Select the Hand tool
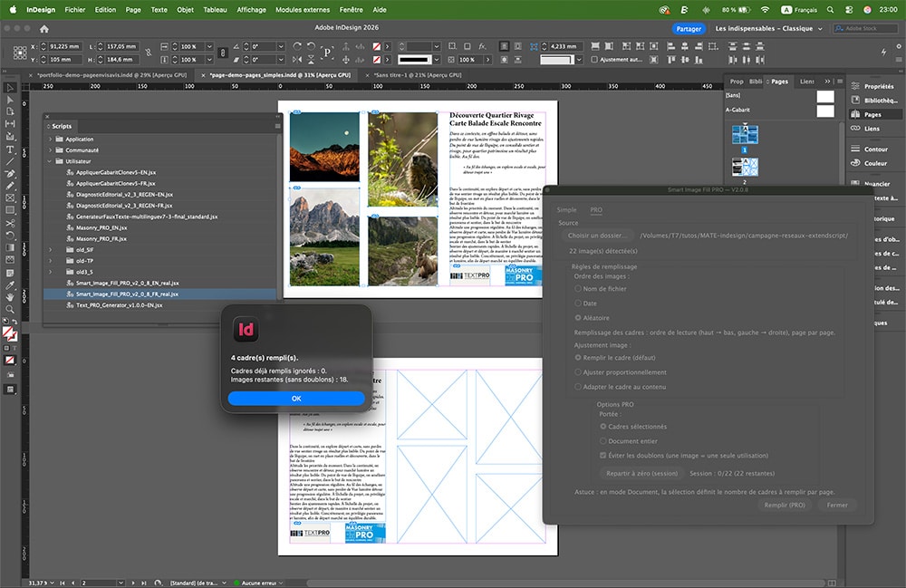Screen dimensions: 906x588 [x=10, y=295]
